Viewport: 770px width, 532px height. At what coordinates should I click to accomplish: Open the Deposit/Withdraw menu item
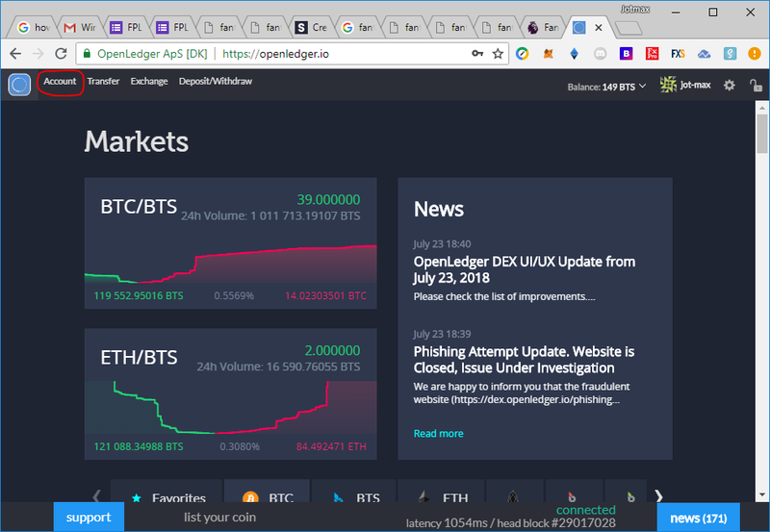pyautogui.click(x=215, y=82)
